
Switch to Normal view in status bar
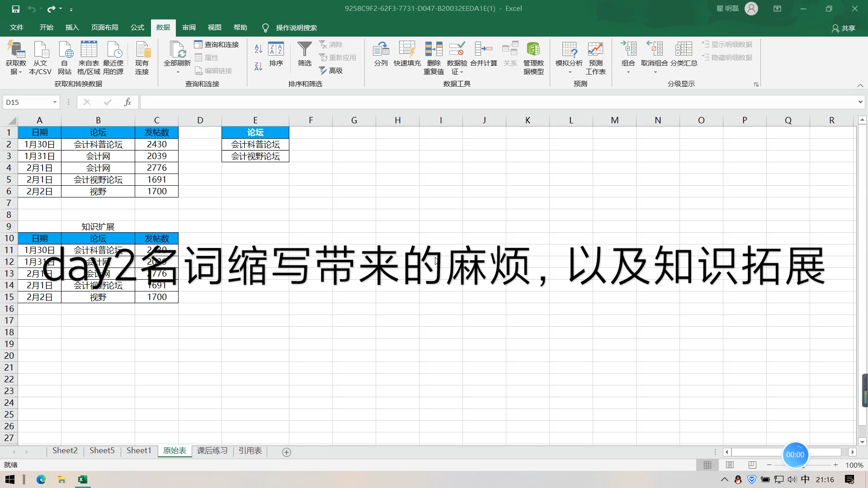tap(708, 465)
